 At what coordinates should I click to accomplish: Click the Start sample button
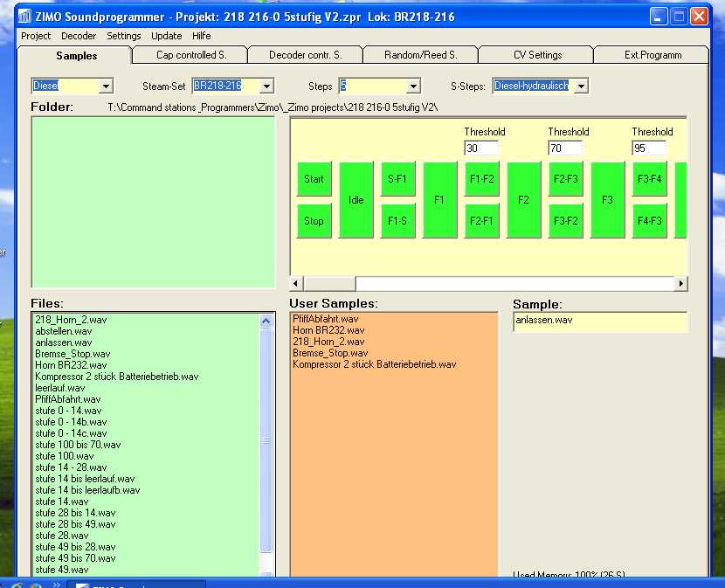314,179
